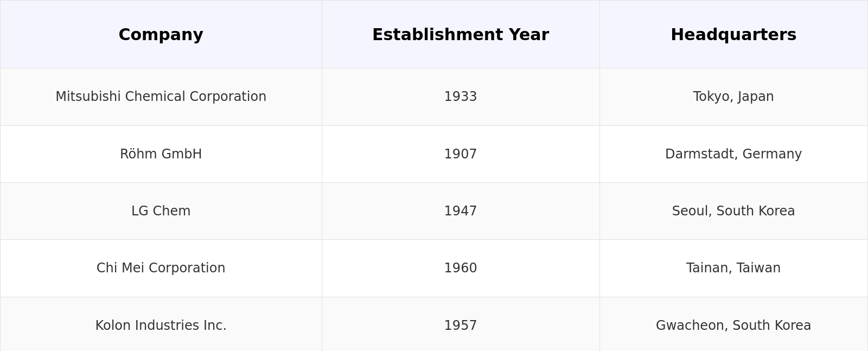Click the Kolon Industries Inc. cell
The width and height of the screenshot is (868, 351).
point(161,326)
